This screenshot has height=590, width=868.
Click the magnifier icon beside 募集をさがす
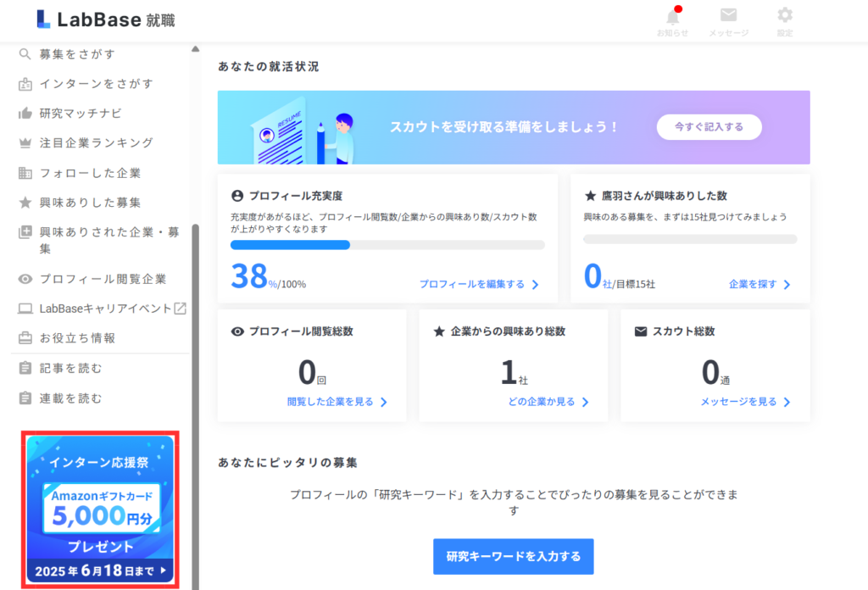(25, 54)
